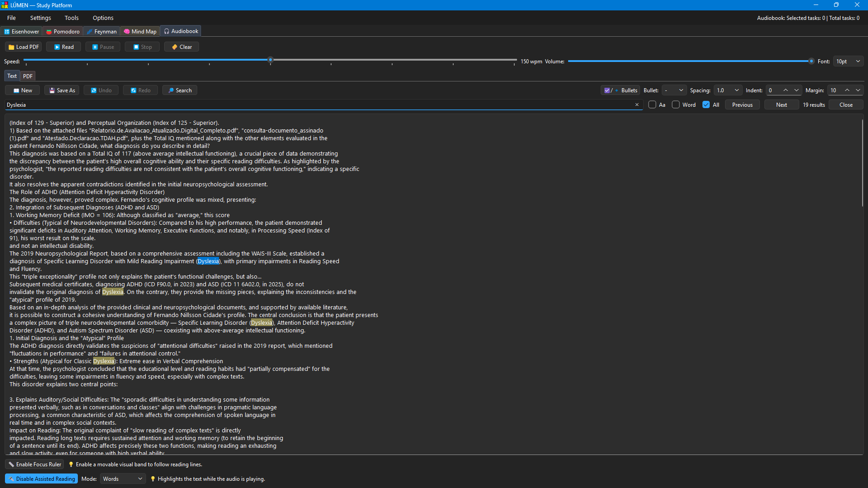
Task: Click the Load PDF folder icon button
Action: 24,47
